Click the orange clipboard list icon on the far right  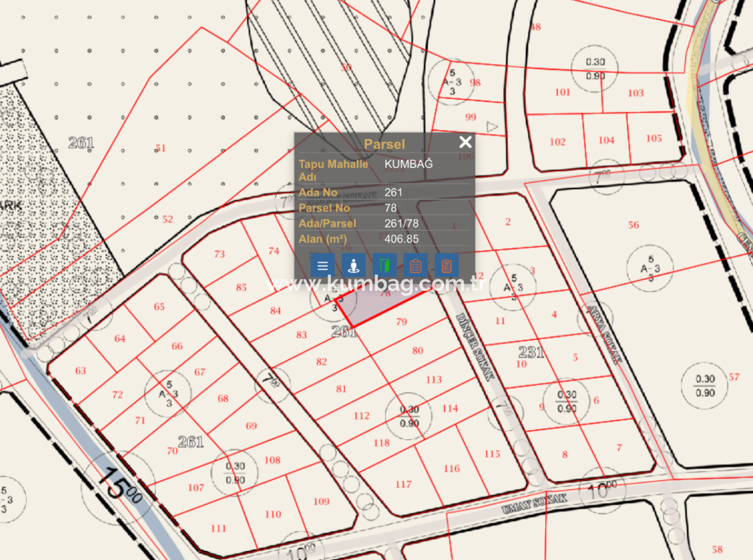[446, 266]
